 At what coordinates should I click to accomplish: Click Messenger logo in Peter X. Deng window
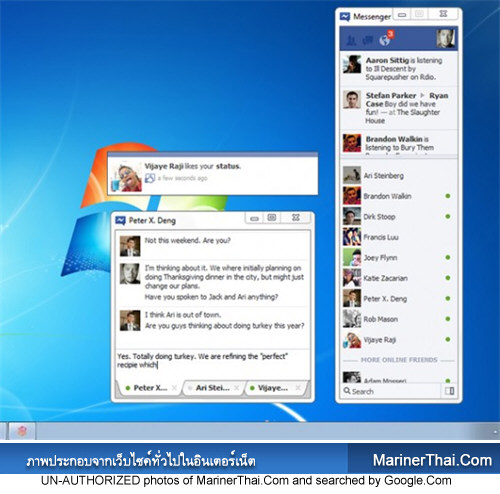pos(120,220)
